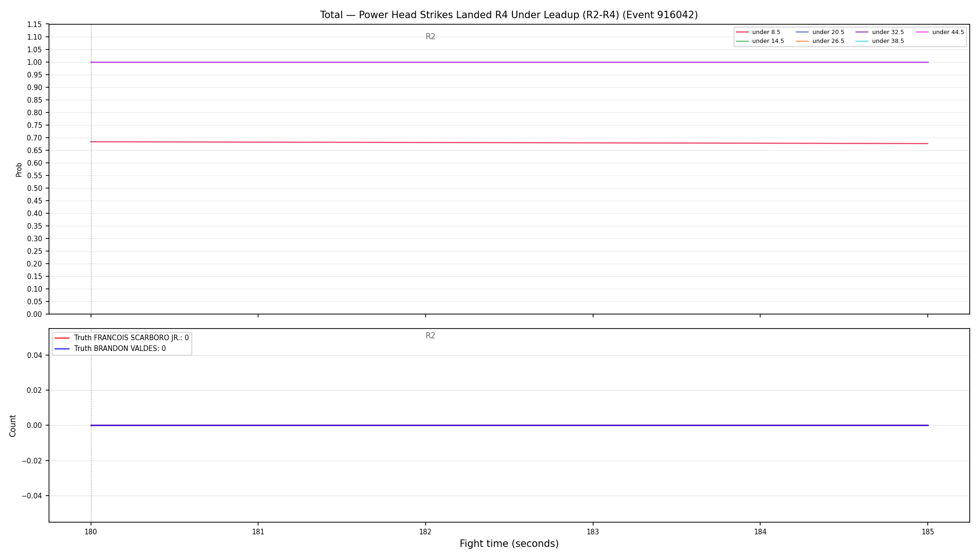This screenshot has height=560, width=980.
Task: Click the 0.70 tick on the Prob axis
Action: 35,138
